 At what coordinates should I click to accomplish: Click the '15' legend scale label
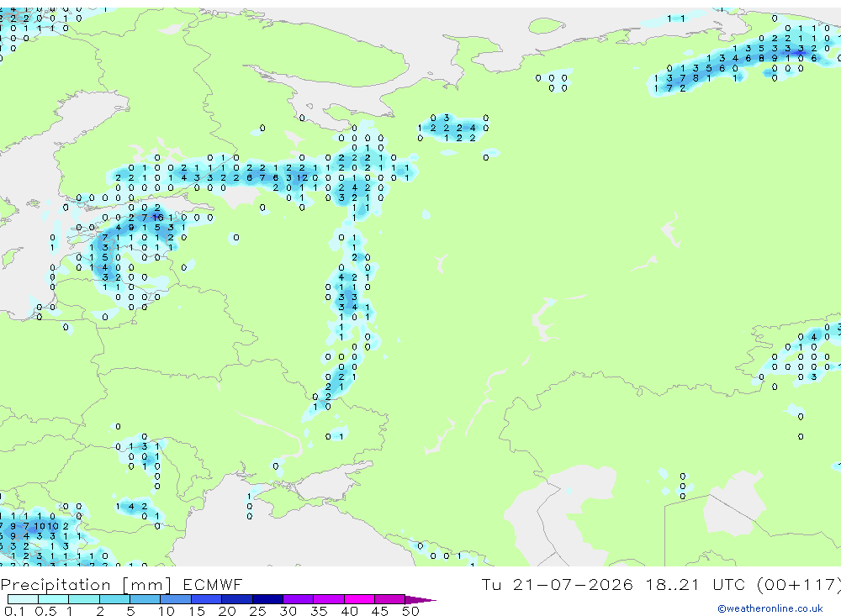tap(196, 611)
